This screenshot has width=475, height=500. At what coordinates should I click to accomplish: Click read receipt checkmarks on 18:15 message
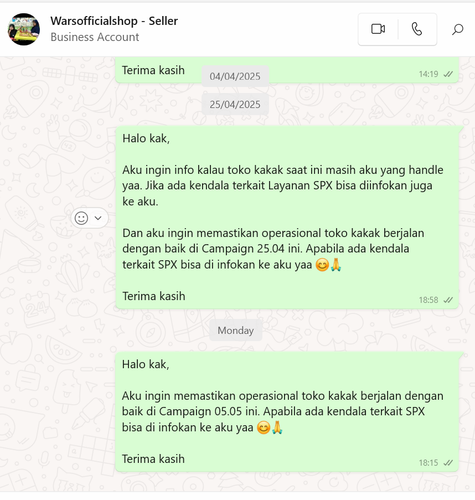448,463
